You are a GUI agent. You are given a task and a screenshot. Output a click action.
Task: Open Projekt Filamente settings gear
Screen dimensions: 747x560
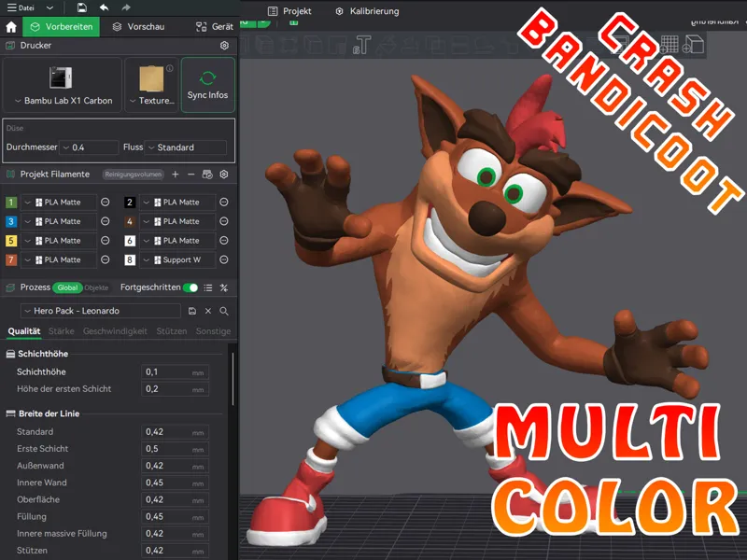[224, 175]
